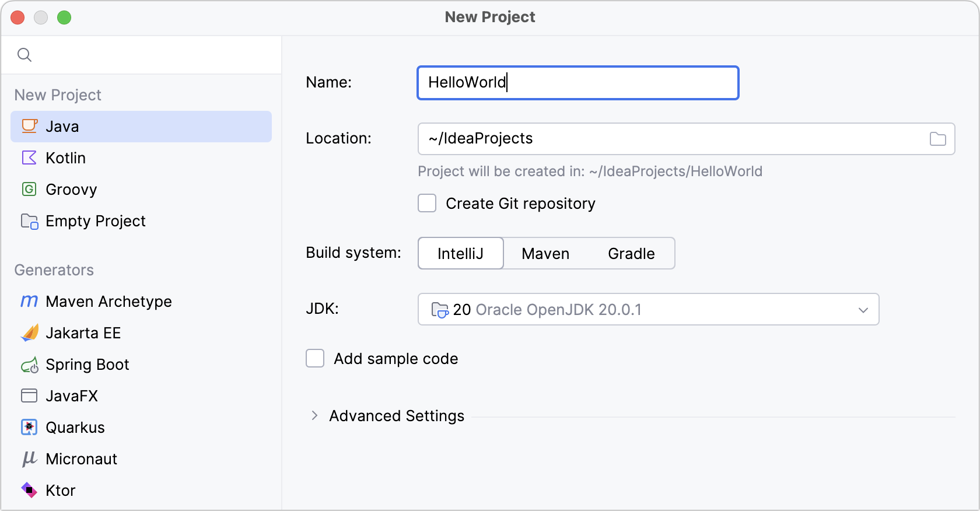Select the Empty Project folder icon
This screenshot has height=511, width=980.
pyautogui.click(x=30, y=221)
